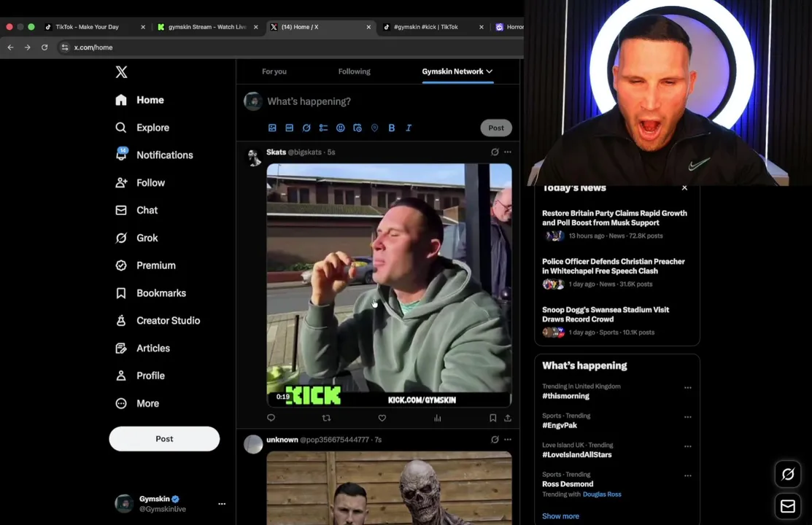
Task: Repost the Skats post
Action: click(326, 418)
